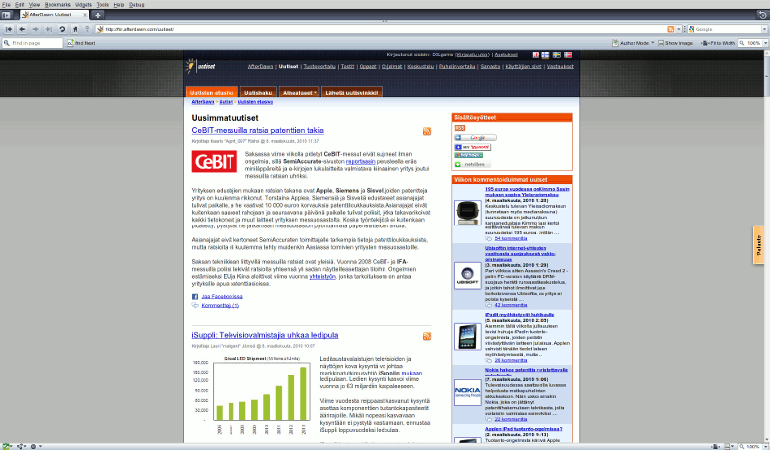770x450 pixels.
Task: Click the Rewind navigation button
Action: pyautogui.click(x=9, y=29)
